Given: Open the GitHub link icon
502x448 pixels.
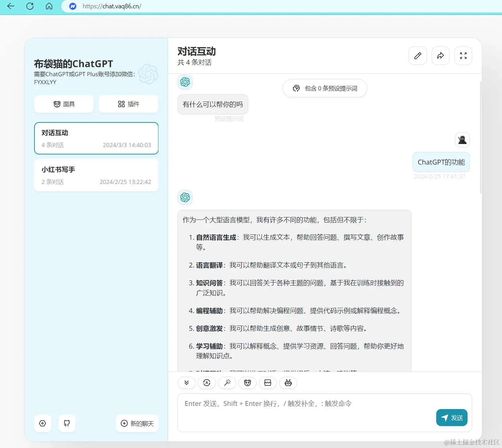Looking at the screenshot, I should pos(67,423).
